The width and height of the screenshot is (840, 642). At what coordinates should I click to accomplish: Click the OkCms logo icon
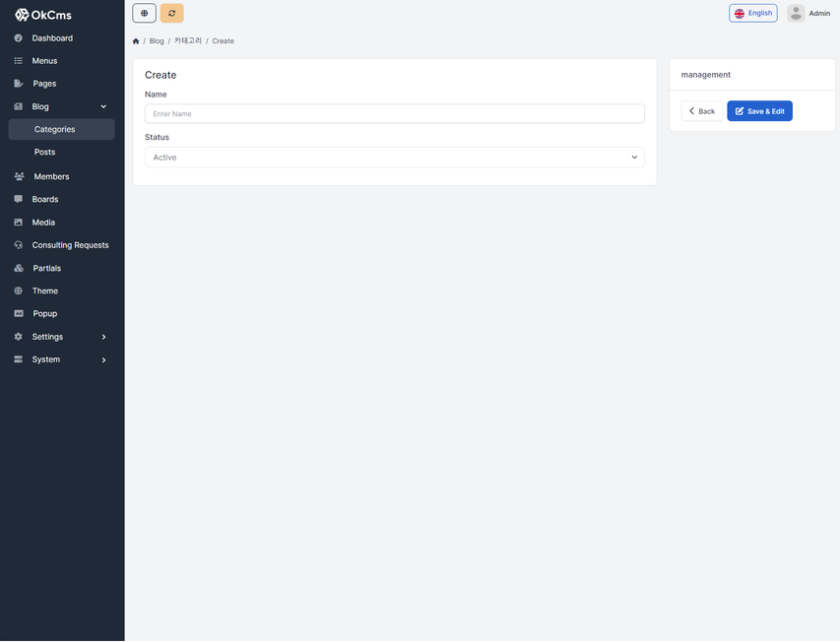(22, 15)
